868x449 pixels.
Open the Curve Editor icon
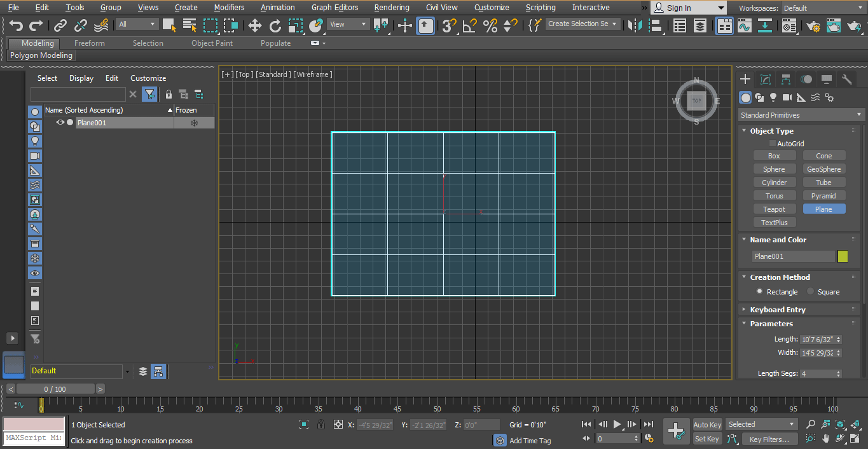pyautogui.click(x=744, y=26)
